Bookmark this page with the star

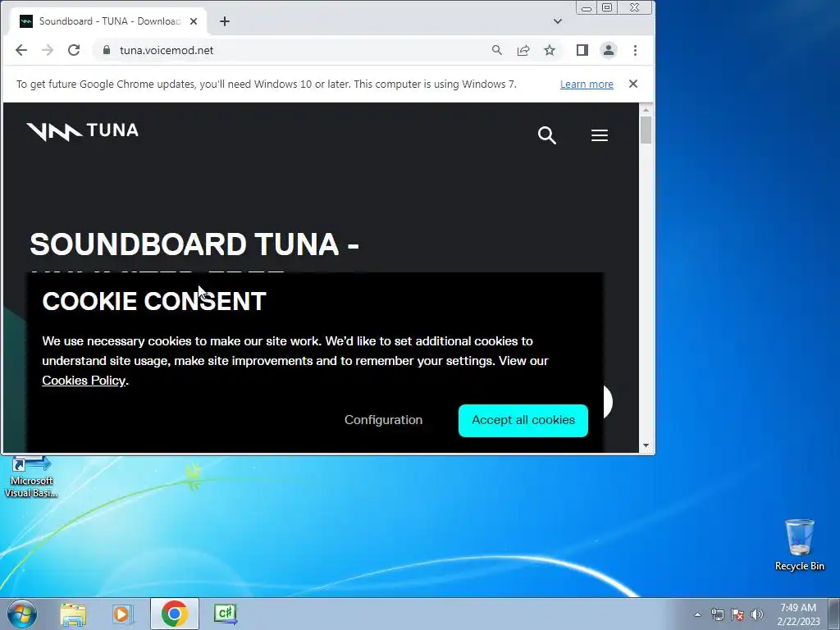coord(550,50)
